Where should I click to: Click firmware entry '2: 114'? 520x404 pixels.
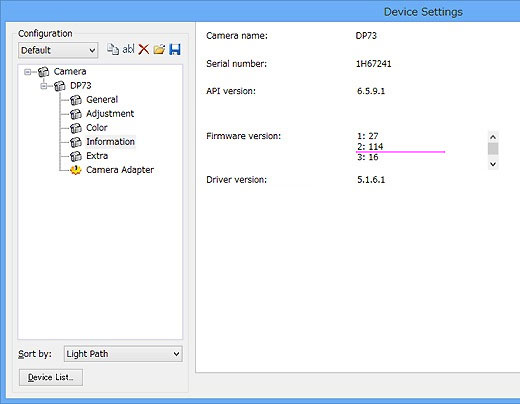pyautogui.click(x=370, y=146)
